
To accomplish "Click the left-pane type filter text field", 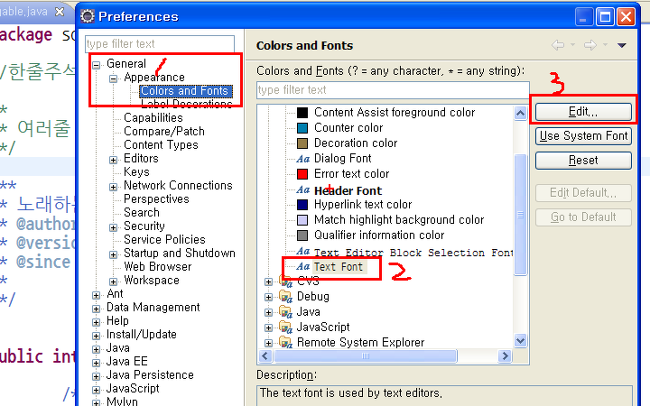I will click(160, 44).
